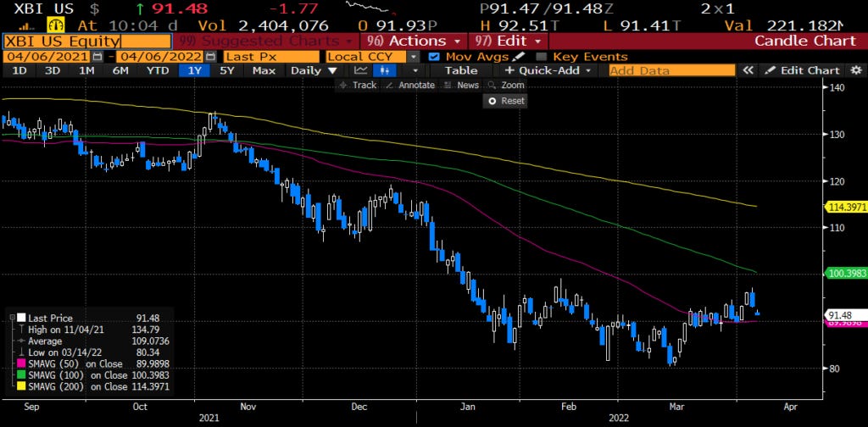Open the Daily periodicity dropdown
The image size is (868, 427).
click(314, 70)
